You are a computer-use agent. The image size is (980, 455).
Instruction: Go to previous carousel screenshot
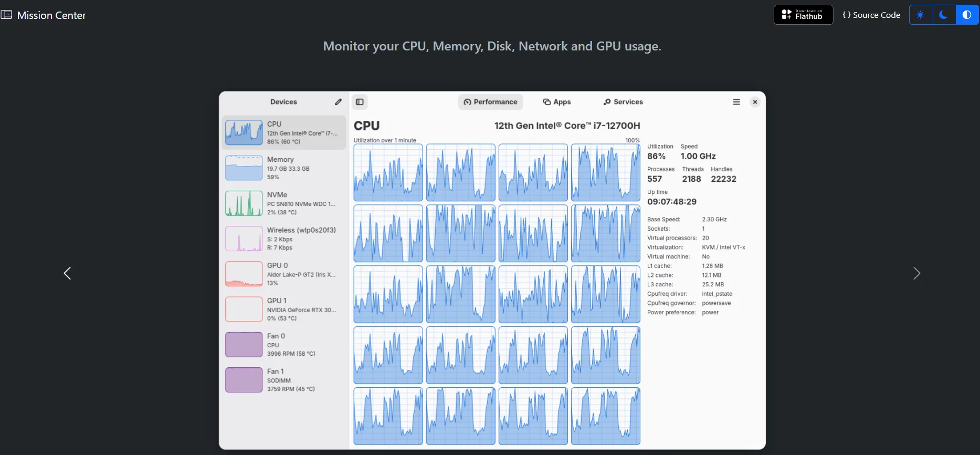coord(67,273)
